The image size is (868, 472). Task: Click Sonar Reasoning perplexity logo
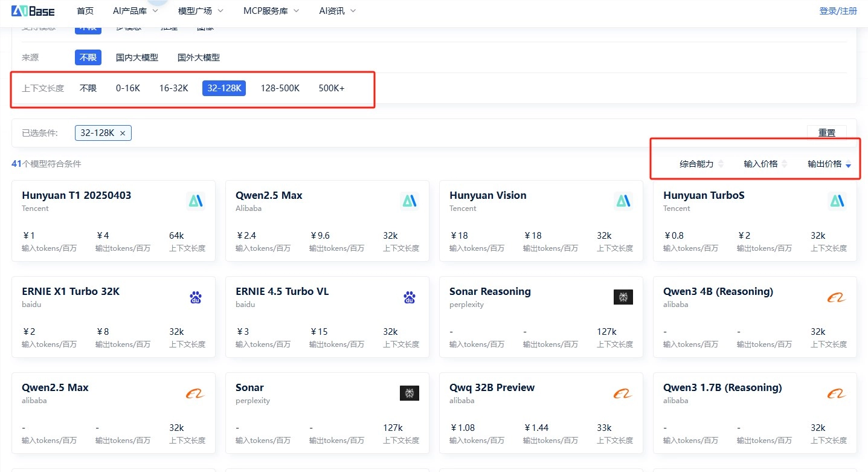pos(623,297)
